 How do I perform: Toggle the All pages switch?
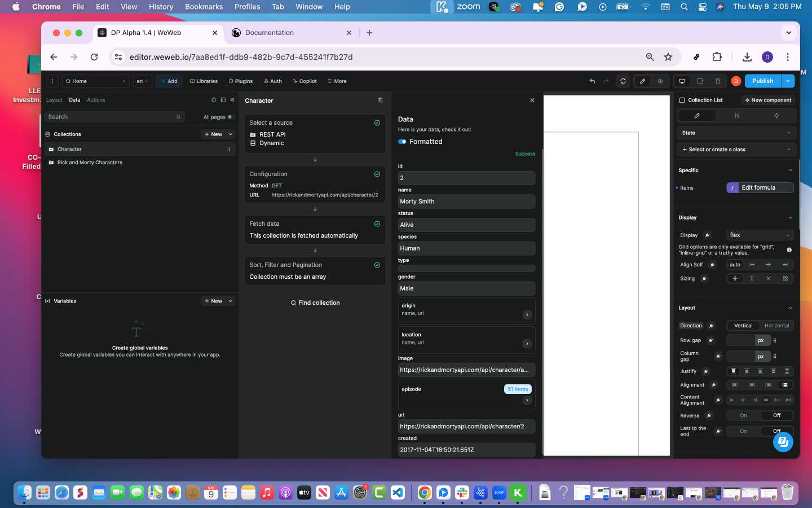pos(230,117)
